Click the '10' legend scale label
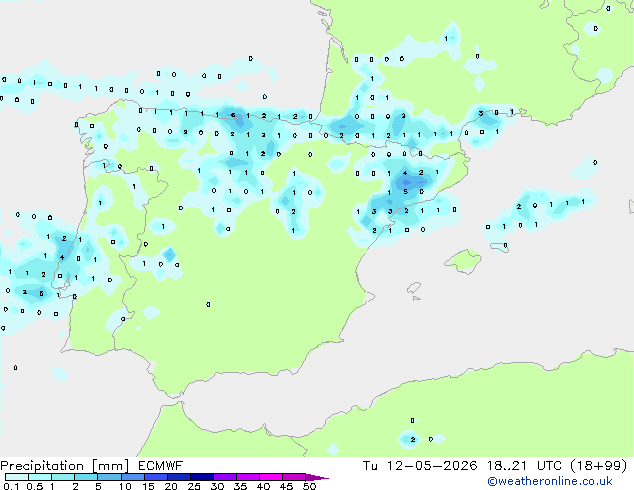This screenshot has height=490, width=634. pos(125,486)
